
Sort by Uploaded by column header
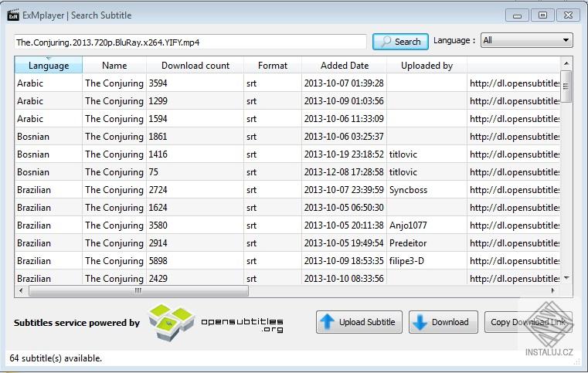click(x=427, y=65)
